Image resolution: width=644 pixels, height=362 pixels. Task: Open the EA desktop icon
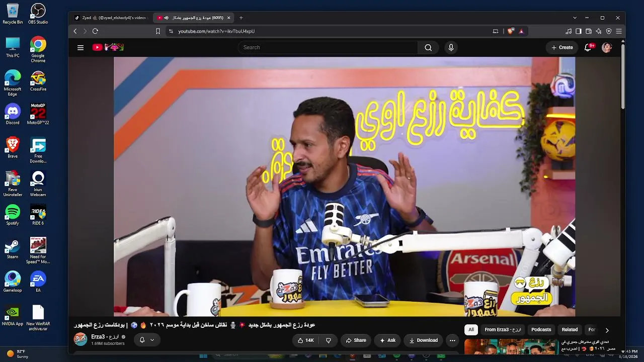(38, 282)
